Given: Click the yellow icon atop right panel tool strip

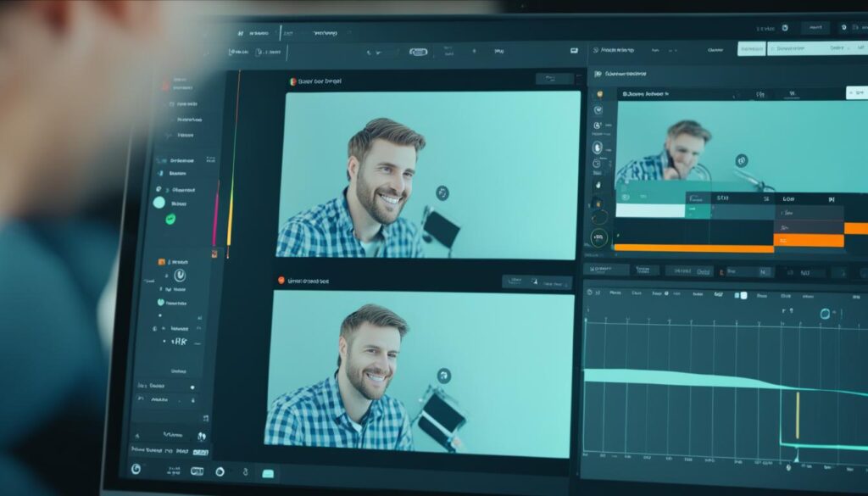Looking at the screenshot, I should point(599,94).
